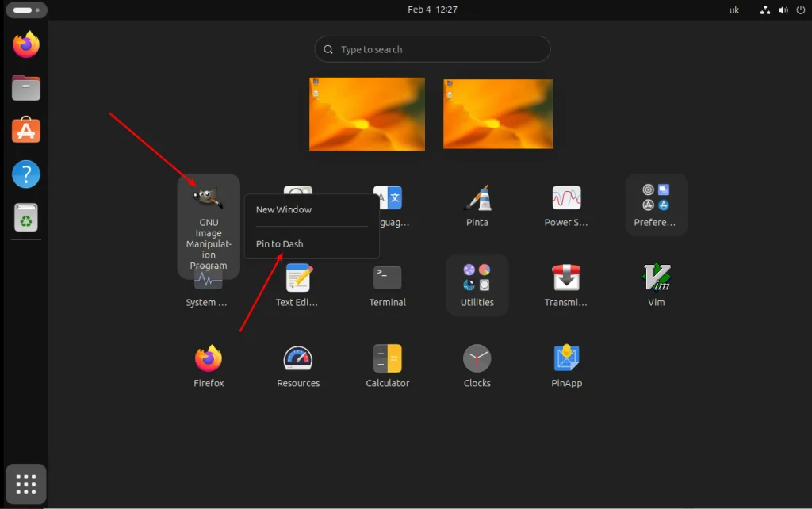Click the network status icon
The image size is (812, 509).
coord(765,10)
